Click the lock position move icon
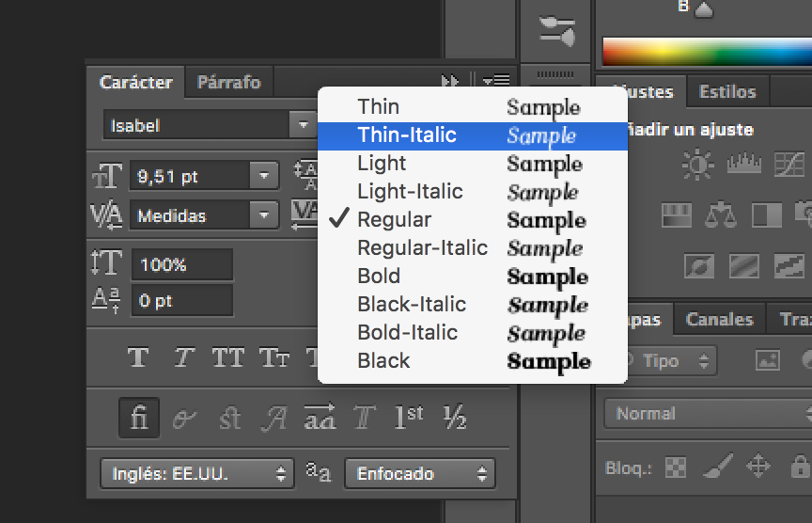Viewport: 812px width, 523px height. pos(757,466)
